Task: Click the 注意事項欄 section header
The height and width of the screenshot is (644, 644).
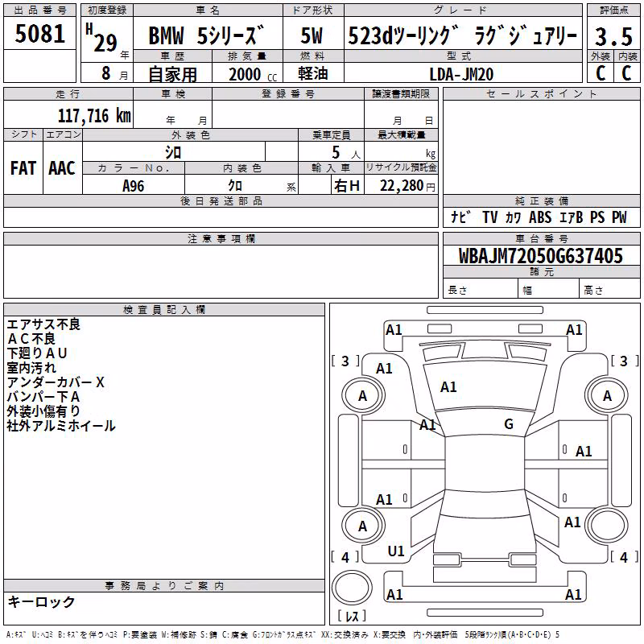Action: (221, 238)
